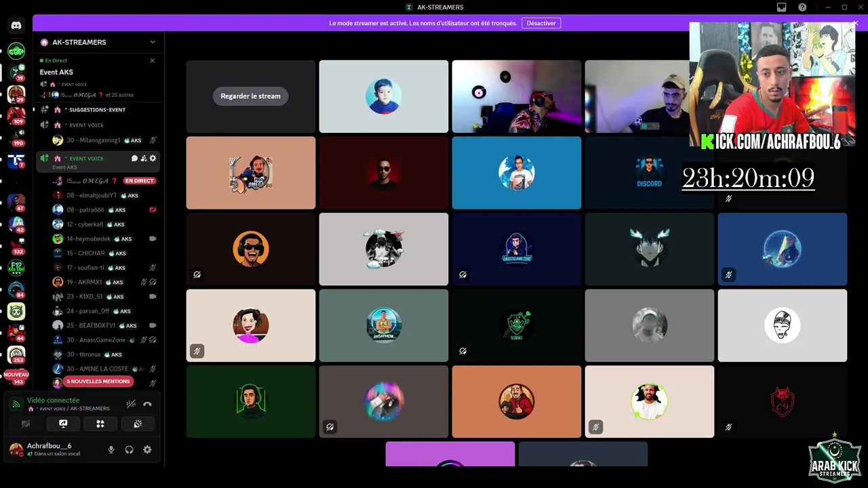Image resolution: width=868 pixels, height=488 pixels.
Task: Click Regarder le stream button
Action: (250, 96)
